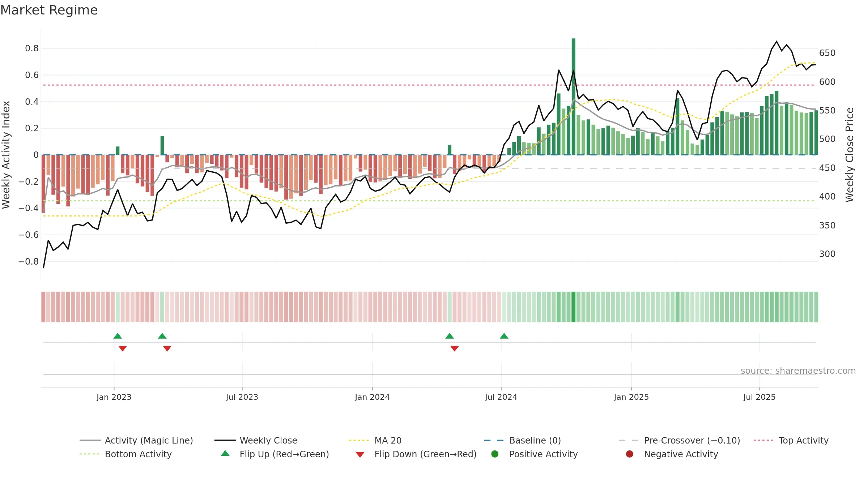
Task: Click the Weekly Activity Index axis title
Action: pos(6,155)
